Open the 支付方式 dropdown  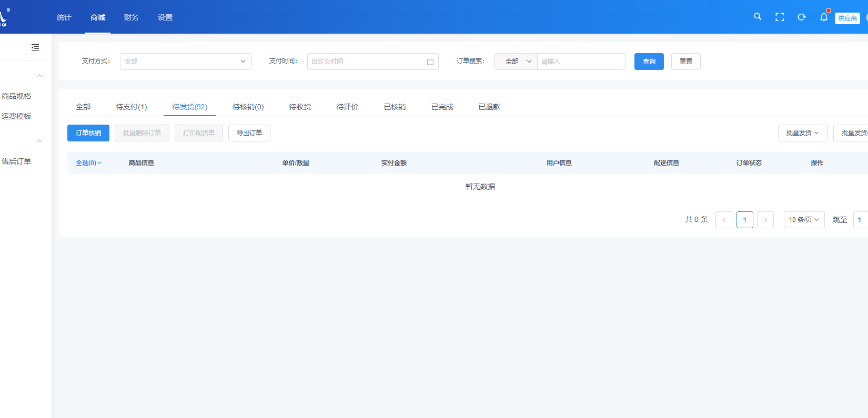186,62
